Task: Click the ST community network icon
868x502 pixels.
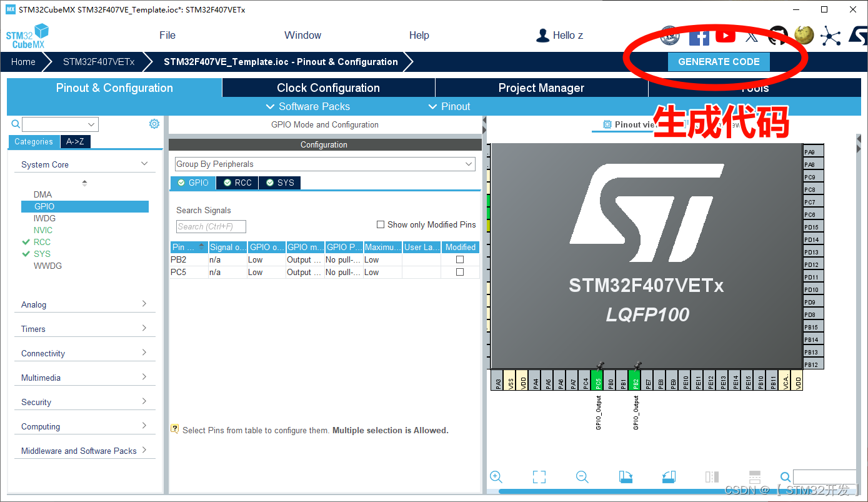Action: coord(831,36)
